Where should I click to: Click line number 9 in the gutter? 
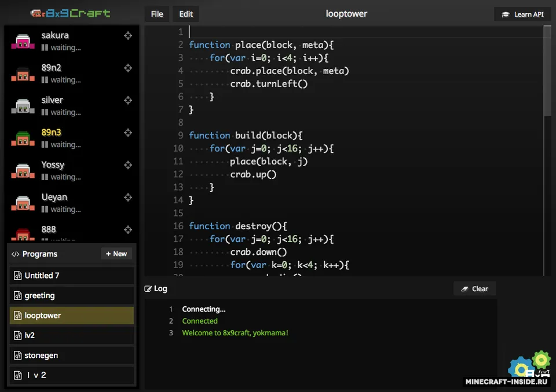(x=181, y=135)
